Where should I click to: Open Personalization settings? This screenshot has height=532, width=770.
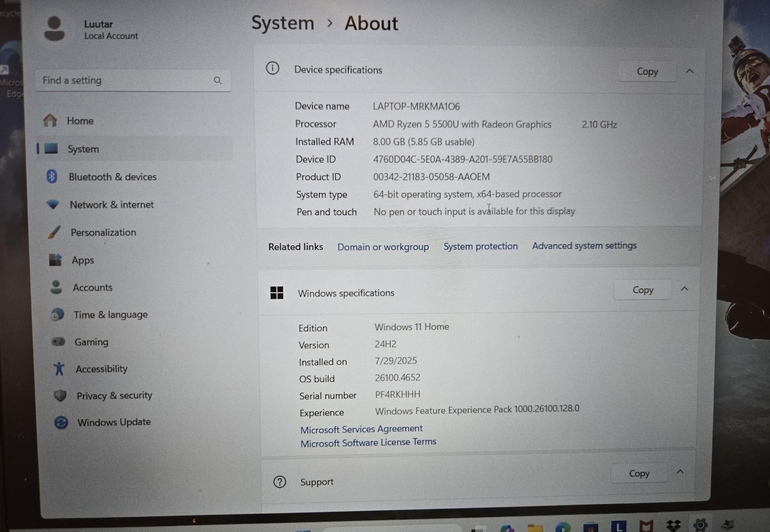tap(103, 232)
